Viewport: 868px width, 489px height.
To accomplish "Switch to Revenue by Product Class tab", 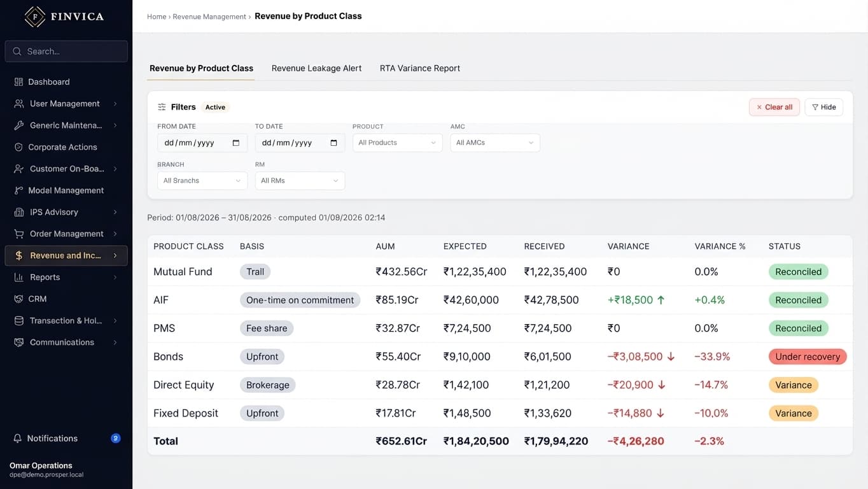I will pyautogui.click(x=201, y=68).
